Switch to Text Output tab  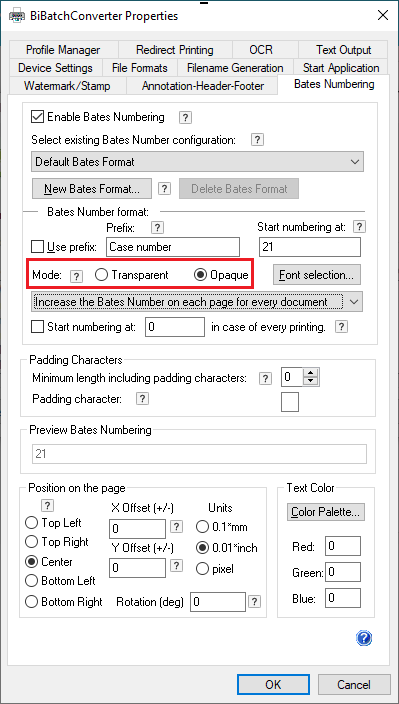coord(343,49)
